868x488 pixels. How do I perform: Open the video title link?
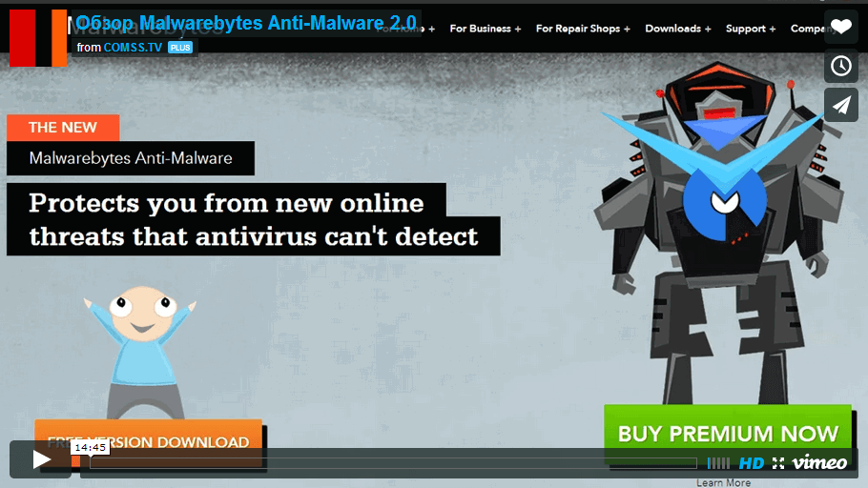click(246, 23)
